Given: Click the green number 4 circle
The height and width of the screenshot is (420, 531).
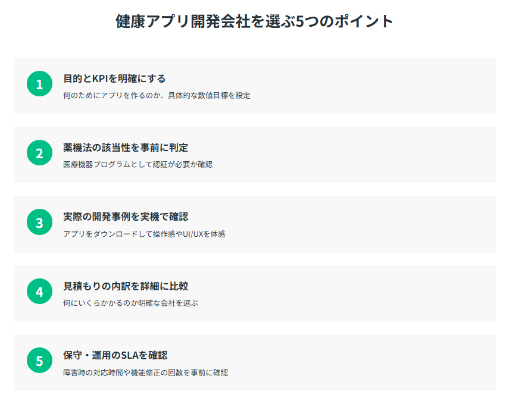Looking at the screenshot, I should point(39,292).
